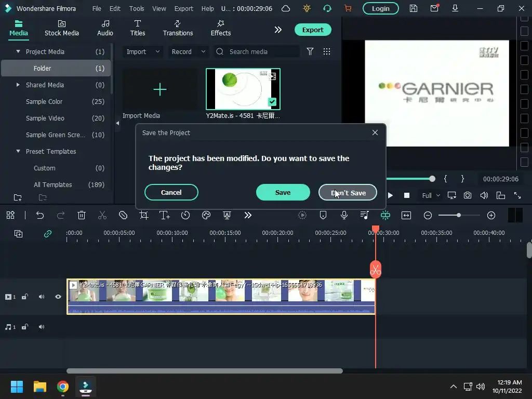Click the speed clock icon
Viewport: 532px width, 399px height.
185,215
